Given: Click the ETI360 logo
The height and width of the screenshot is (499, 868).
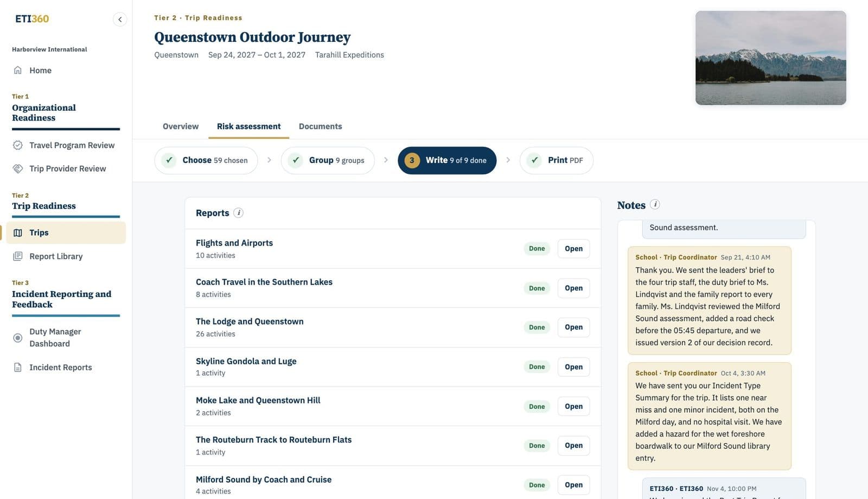Looking at the screenshot, I should tap(32, 18).
